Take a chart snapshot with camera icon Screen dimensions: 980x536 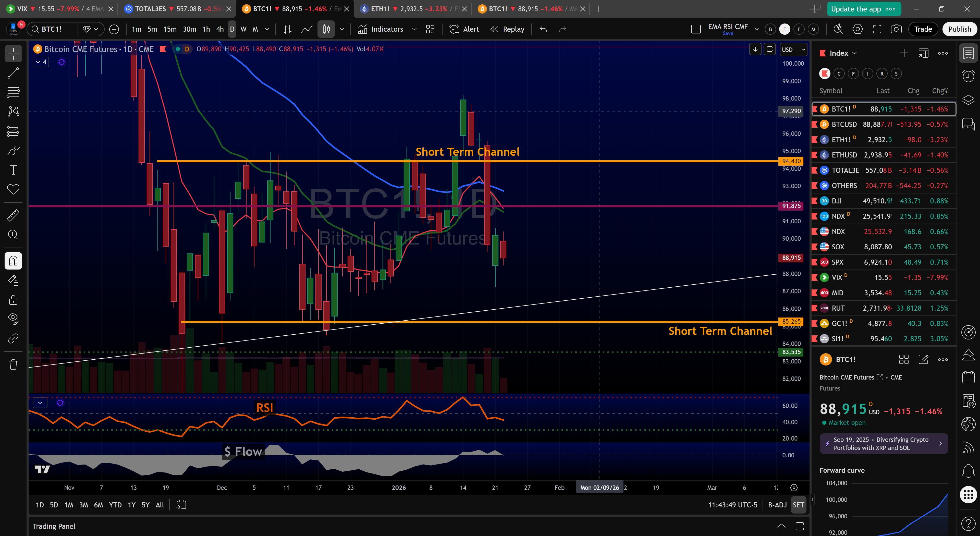[x=896, y=29]
